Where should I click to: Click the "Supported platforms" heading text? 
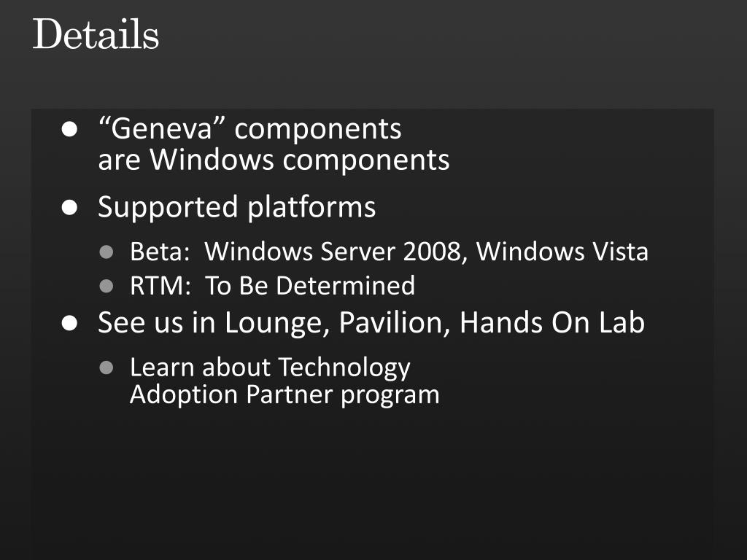237,208
